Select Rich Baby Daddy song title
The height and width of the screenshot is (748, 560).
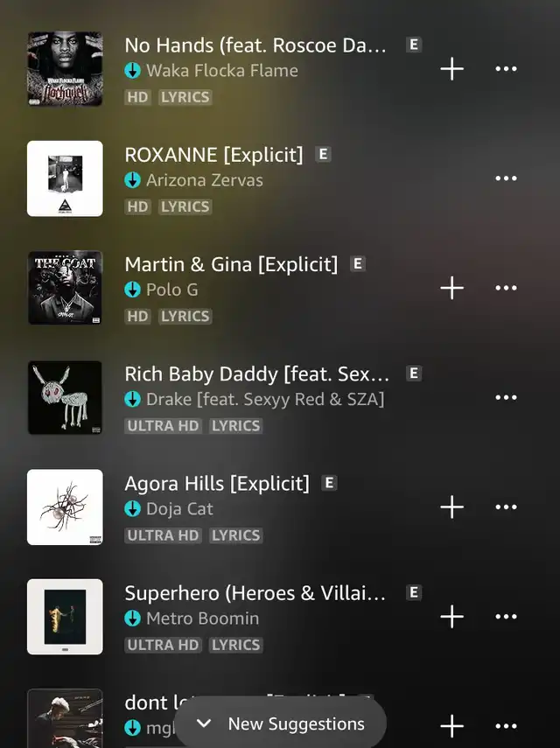(256, 374)
